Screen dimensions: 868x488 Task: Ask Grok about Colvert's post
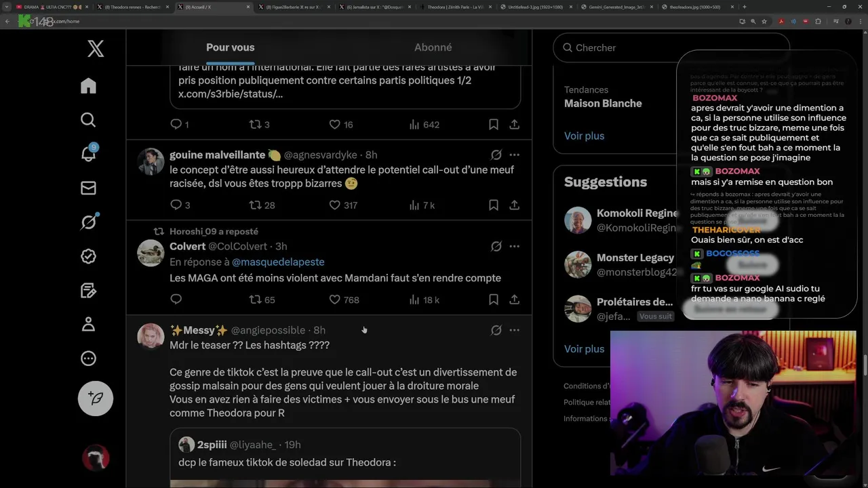tap(496, 246)
